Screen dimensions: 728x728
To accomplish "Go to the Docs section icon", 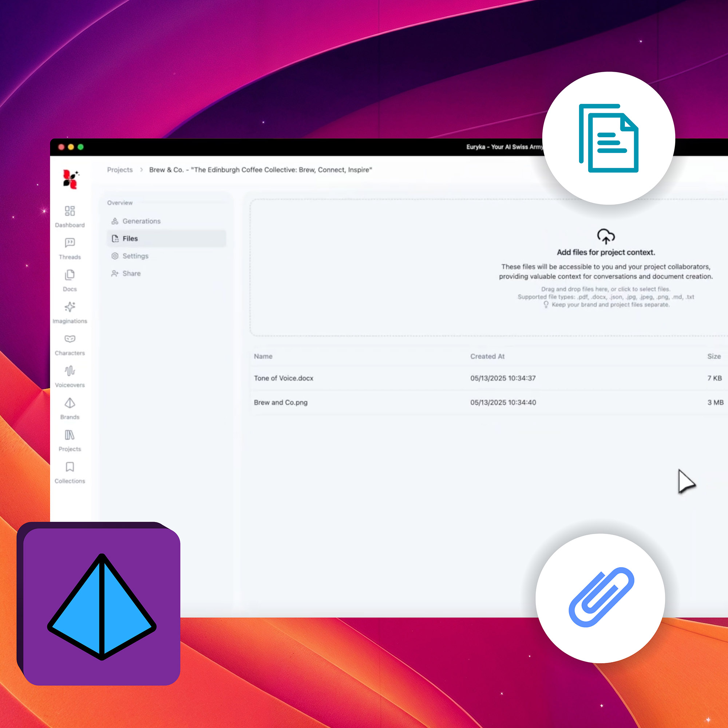I will pyautogui.click(x=70, y=275).
